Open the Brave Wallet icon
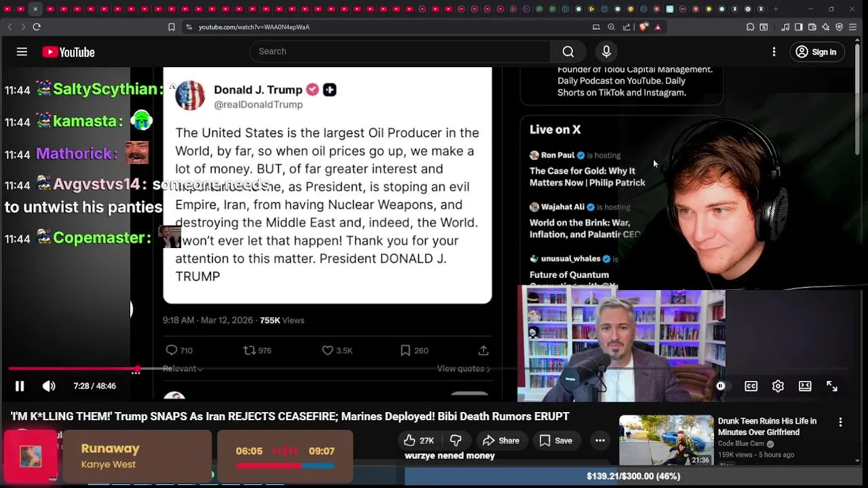Image resolution: width=868 pixels, height=488 pixels. click(x=812, y=27)
